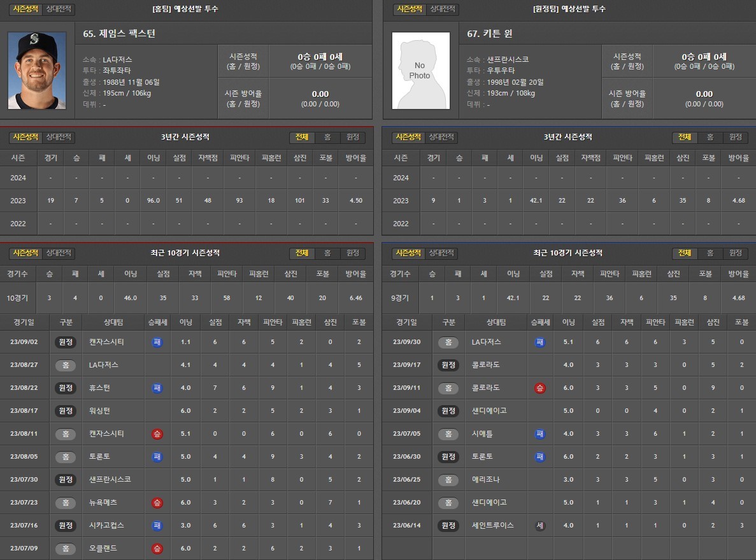Switch to 원정 filter in 팩스턴's 3년간 시즌성적 panel
Screen dimensions: 756x560
(353, 137)
